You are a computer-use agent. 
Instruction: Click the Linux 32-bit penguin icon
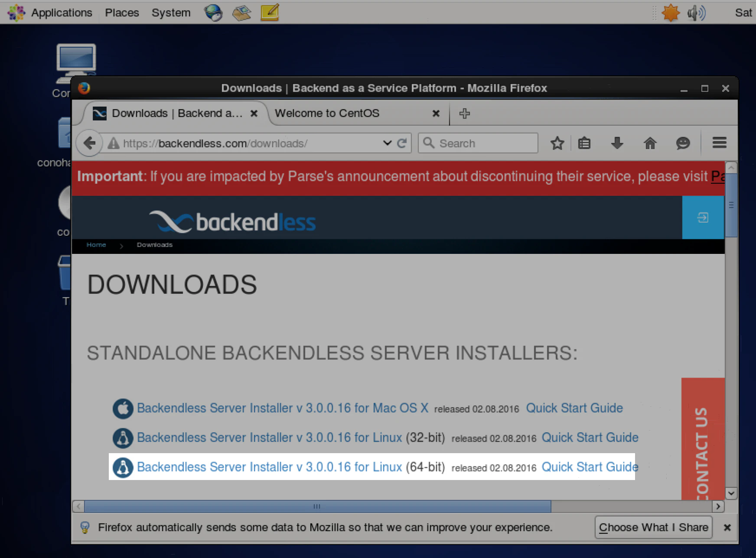click(123, 438)
